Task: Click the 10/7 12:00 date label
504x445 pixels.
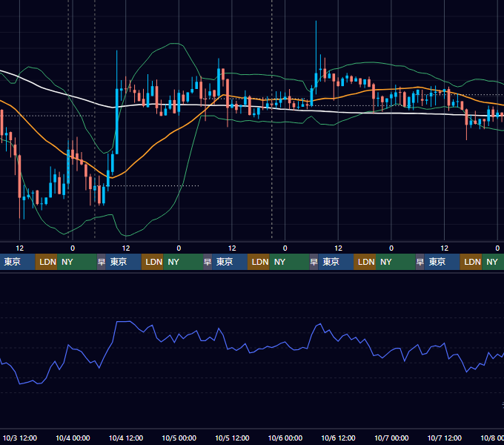Action: click(445, 438)
